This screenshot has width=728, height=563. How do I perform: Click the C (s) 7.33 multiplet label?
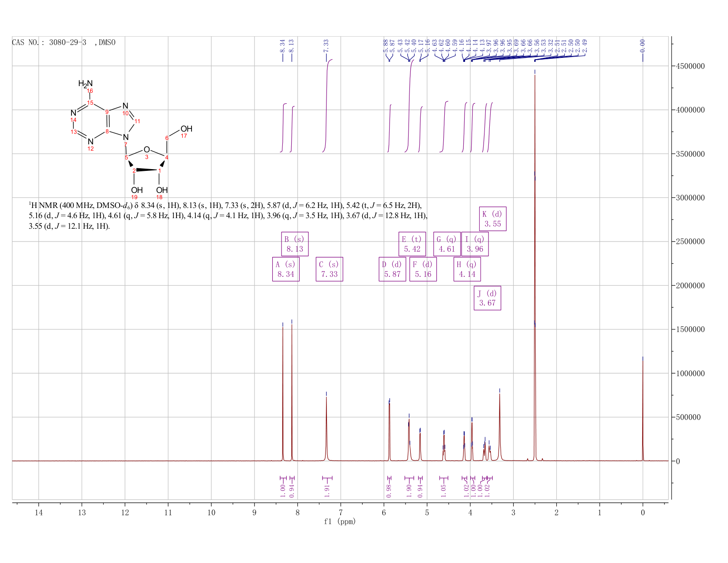[x=330, y=269]
